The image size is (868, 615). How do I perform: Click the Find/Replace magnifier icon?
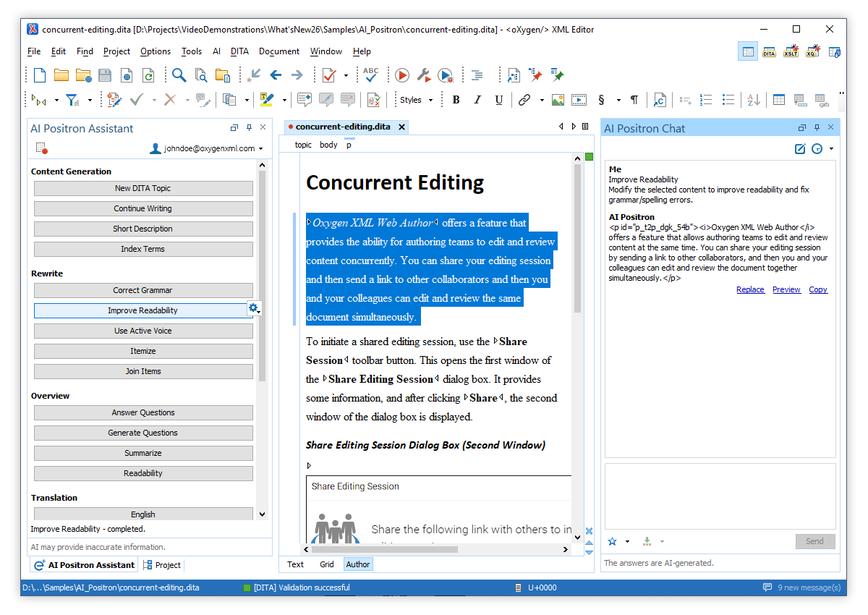(179, 75)
